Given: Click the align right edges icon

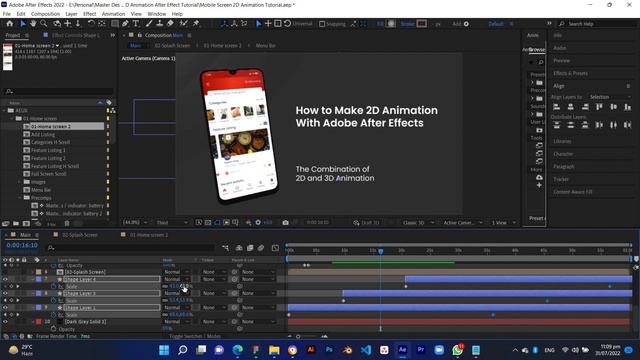Looking at the screenshot, I should pyautogui.click(x=585, y=107).
